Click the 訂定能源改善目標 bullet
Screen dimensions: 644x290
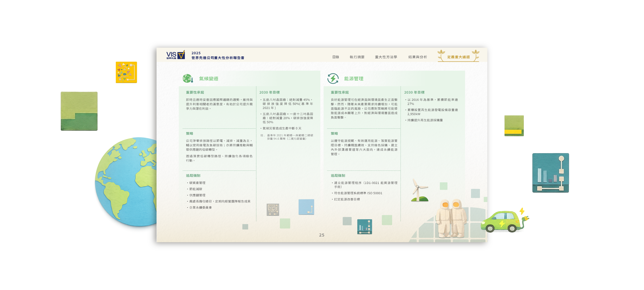(x=347, y=199)
